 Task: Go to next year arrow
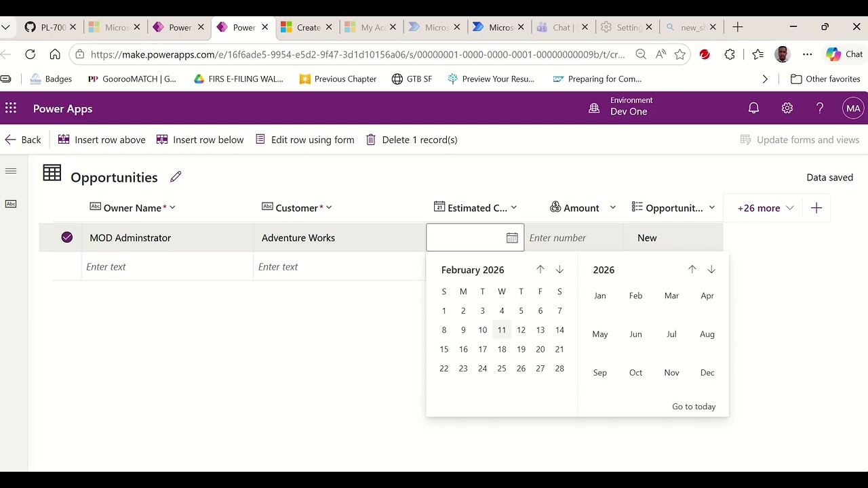click(x=711, y=269)
